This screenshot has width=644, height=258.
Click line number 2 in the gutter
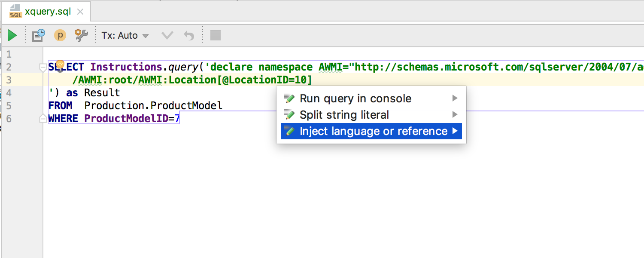pos(9,67)
